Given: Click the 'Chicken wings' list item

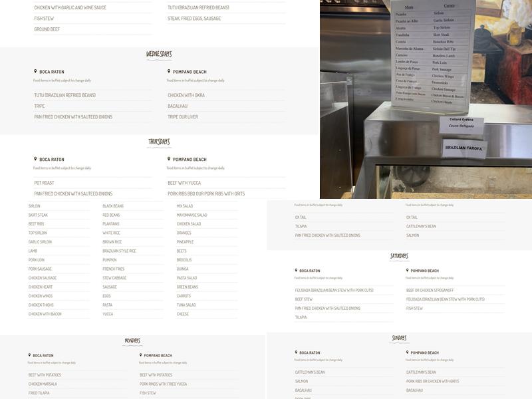Looking at the screenshot, I should [41, 296].
